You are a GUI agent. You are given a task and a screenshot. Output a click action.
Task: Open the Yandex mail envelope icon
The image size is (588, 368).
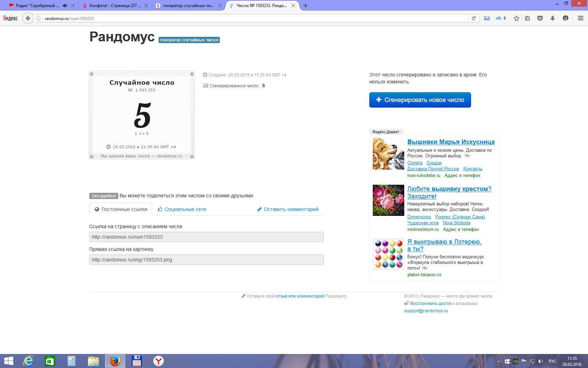[487, 18]
